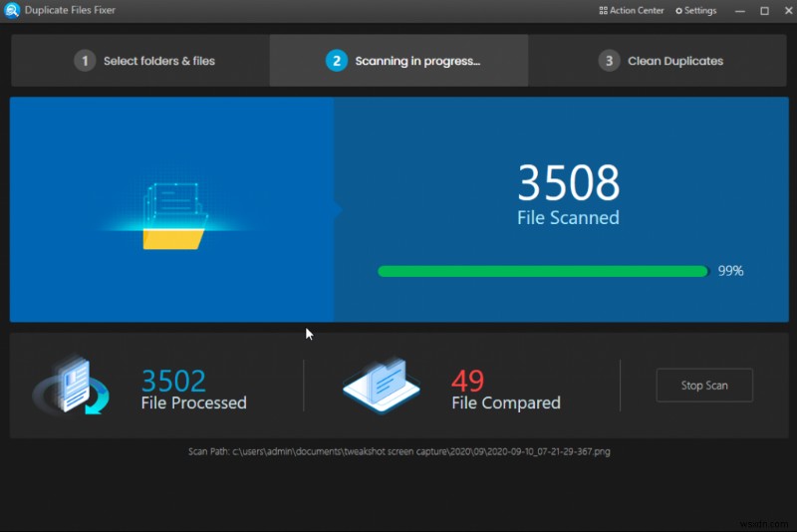Click the File Processed document icon
Viewport: 797px width, 532px height.
coord(71,385)
